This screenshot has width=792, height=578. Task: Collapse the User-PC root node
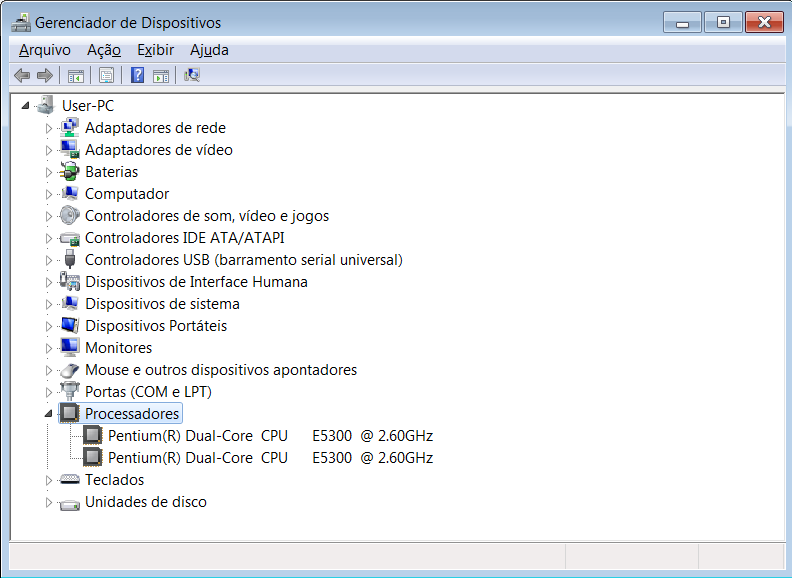click(25, 106)
